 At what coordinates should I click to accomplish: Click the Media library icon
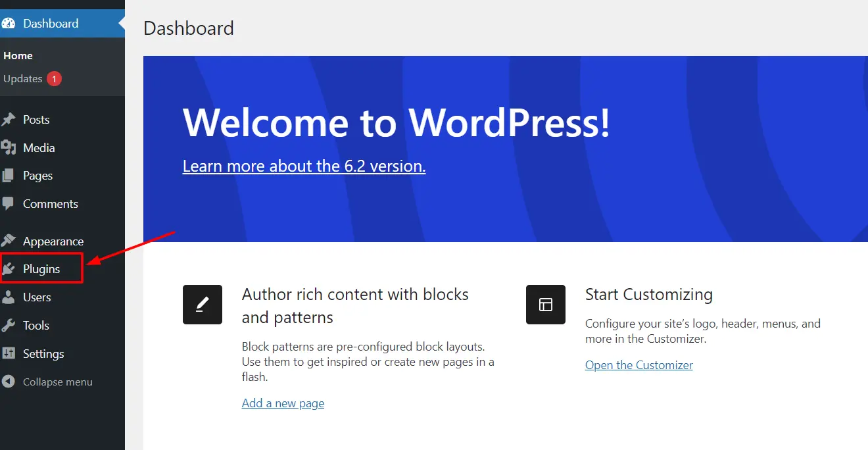[8, 148]
